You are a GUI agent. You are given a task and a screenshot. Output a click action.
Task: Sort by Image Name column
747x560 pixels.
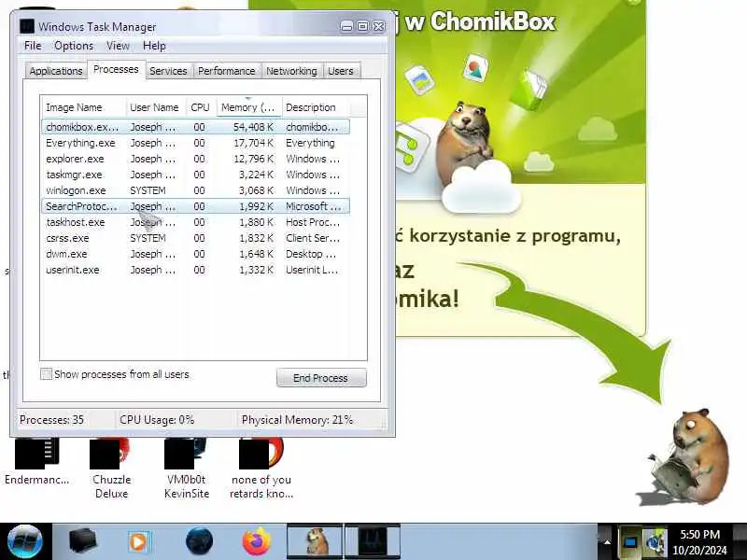(x=84, y=107)
